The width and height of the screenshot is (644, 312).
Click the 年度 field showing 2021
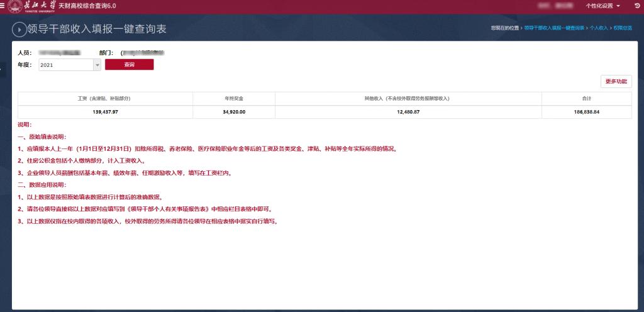65,65
